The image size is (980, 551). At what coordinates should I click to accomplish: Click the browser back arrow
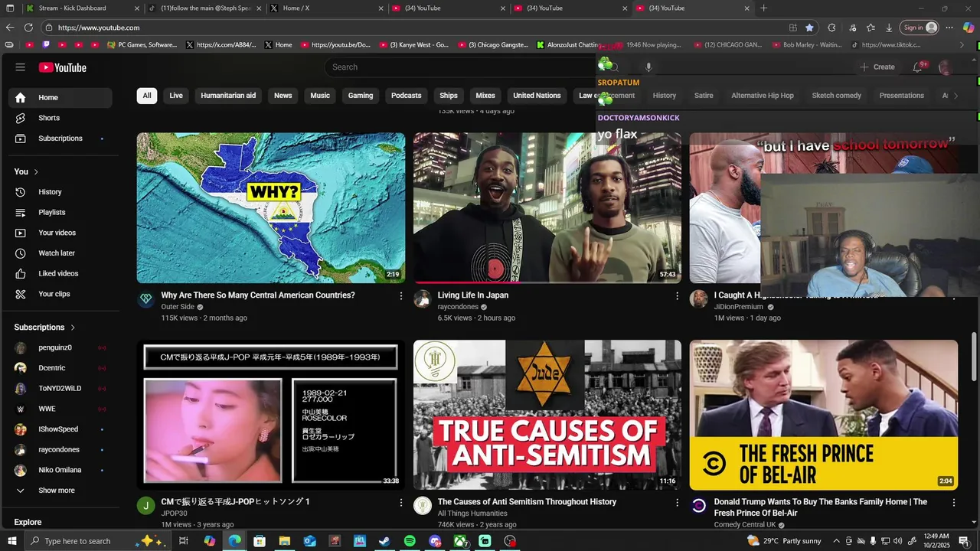(x=10, y=28)
